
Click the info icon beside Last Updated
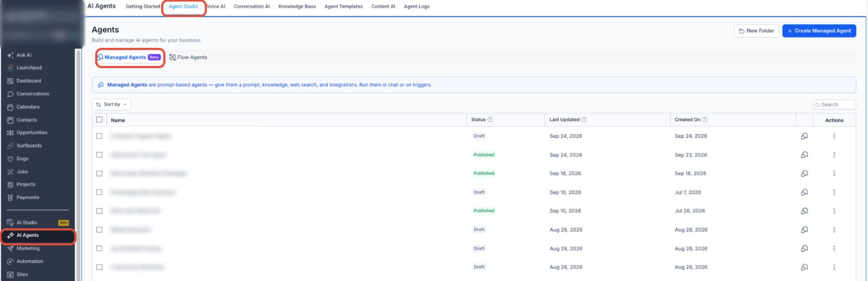pos(584,120)
